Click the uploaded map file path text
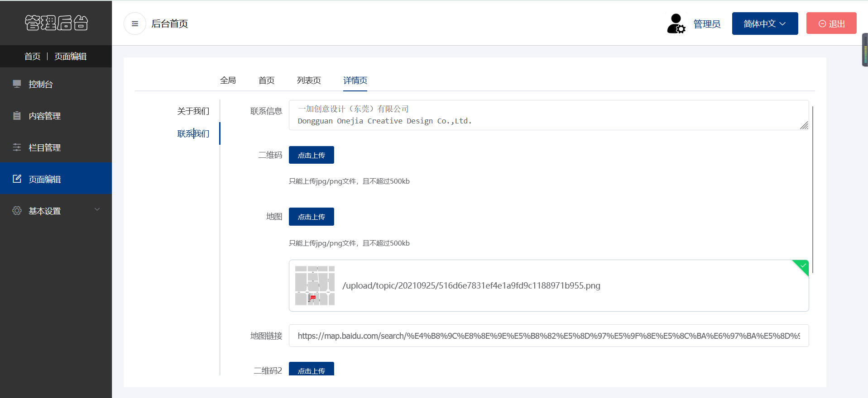868x398 pixels. coord(471,286)
